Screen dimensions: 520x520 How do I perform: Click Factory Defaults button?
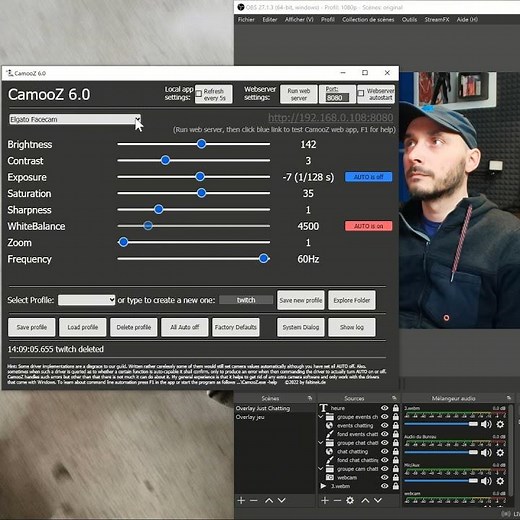(236, 327)
